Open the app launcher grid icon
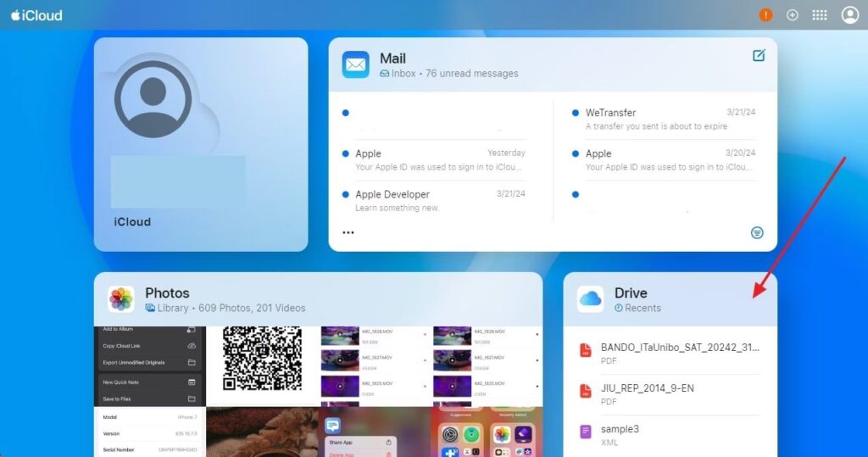868x457 pixels. [x=820, y=15]
